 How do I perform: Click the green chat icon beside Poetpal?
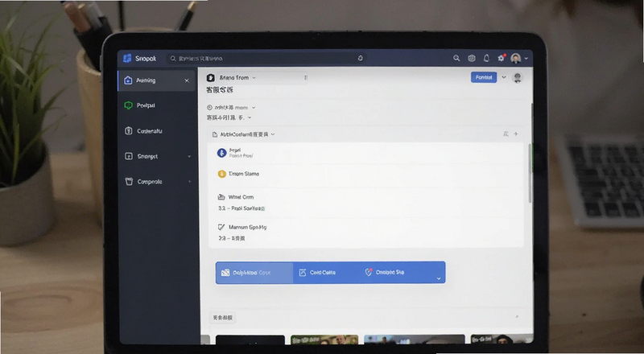coord(128,105)
